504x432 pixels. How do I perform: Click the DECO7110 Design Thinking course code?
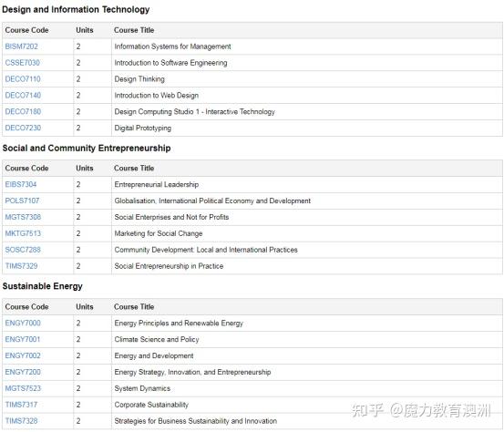point(23,79)
